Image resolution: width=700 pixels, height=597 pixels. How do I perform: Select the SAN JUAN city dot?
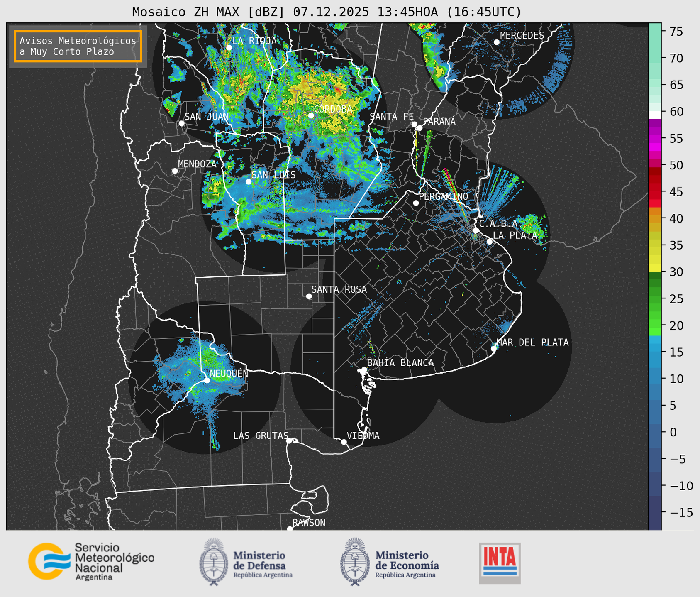181,123
